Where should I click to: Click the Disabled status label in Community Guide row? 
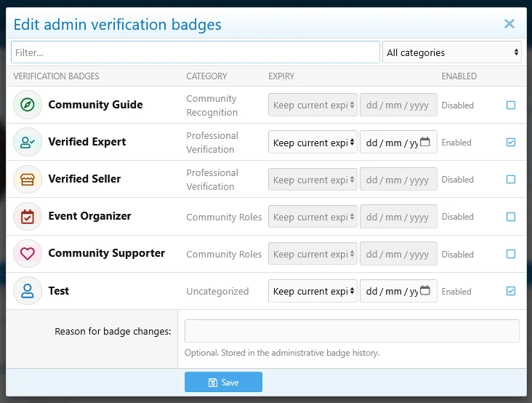tap(457, 105)
